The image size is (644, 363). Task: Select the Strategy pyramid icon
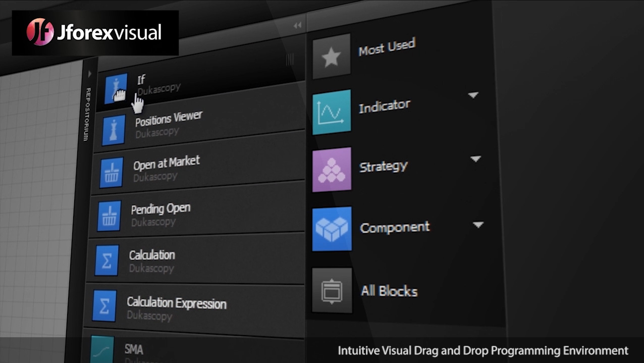pyautogui.click(x=332, y=170)
